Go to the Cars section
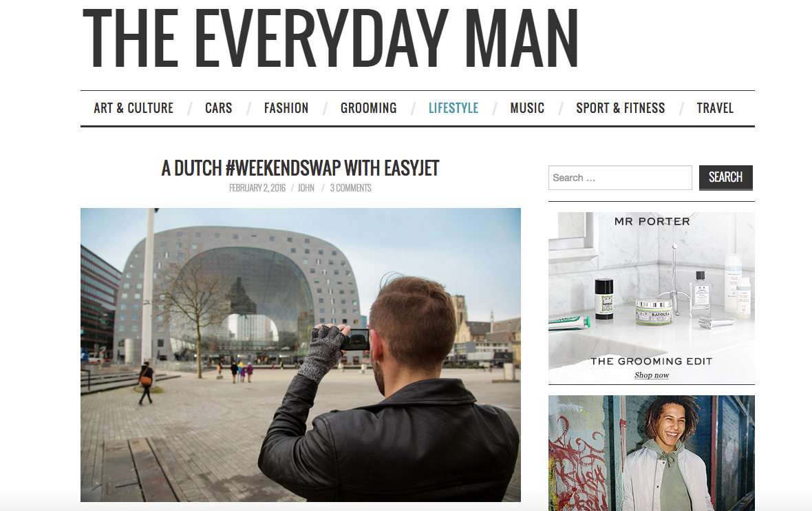Viewport: 812px width, 511px height. (219, 108)
